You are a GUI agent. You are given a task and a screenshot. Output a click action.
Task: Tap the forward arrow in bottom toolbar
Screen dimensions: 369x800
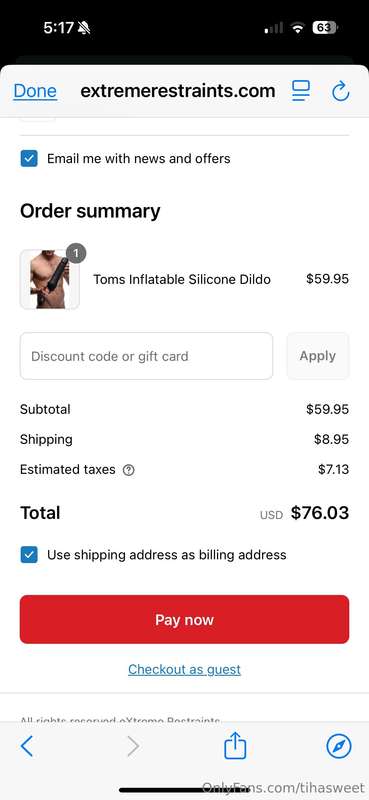click(133, 746)
